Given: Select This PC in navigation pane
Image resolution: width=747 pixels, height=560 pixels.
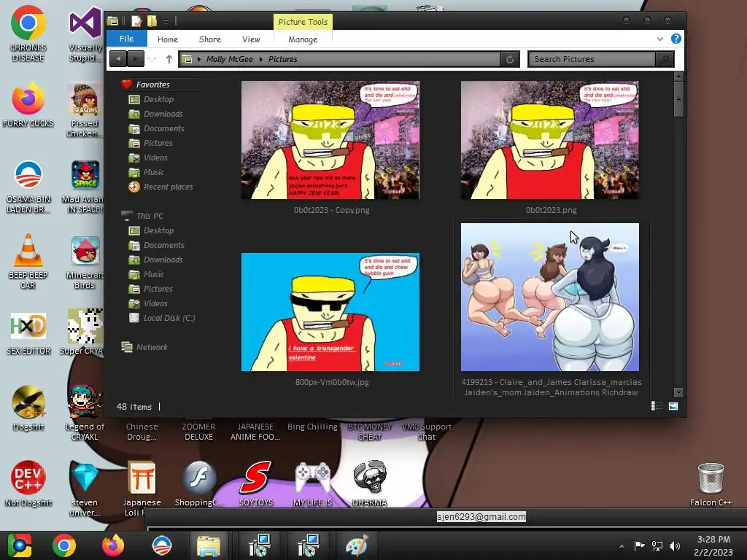Looking at the screenshot, I should point(150,216).
